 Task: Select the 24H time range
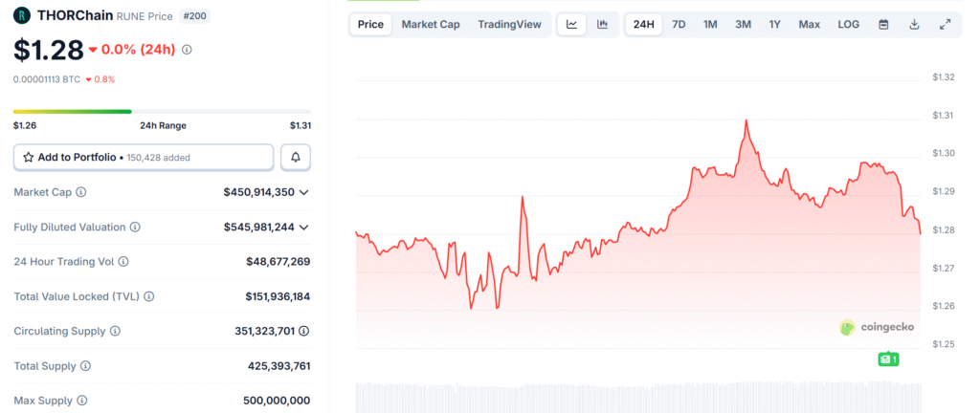[644, 24]
